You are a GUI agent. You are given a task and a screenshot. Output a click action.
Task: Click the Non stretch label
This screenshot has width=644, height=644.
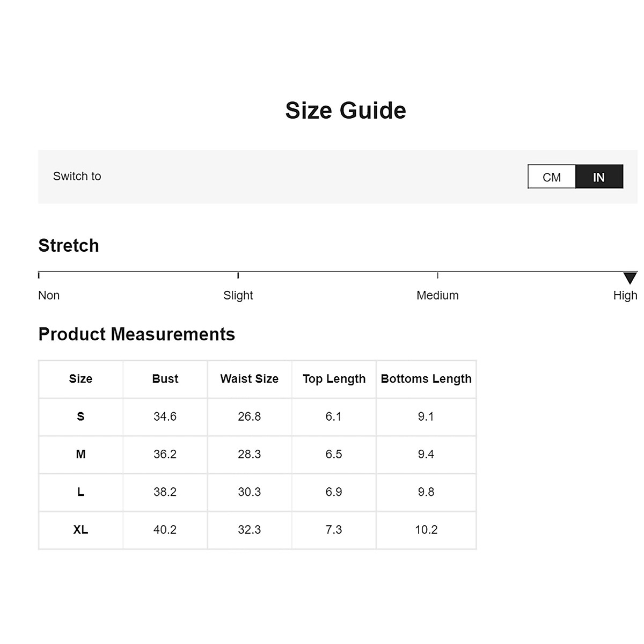(x=49, y=295)
